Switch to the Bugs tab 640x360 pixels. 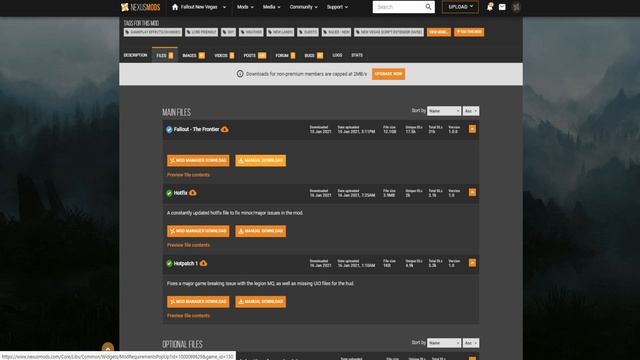click(x=313, y=55)
